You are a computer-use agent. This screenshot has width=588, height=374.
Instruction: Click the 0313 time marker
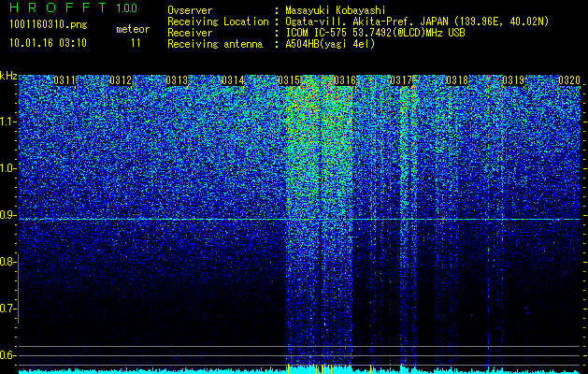[x=177, y=80]
